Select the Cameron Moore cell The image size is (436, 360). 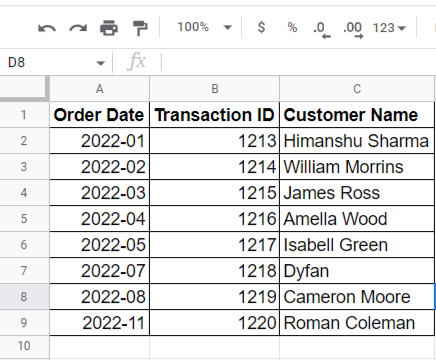[357, 297]
